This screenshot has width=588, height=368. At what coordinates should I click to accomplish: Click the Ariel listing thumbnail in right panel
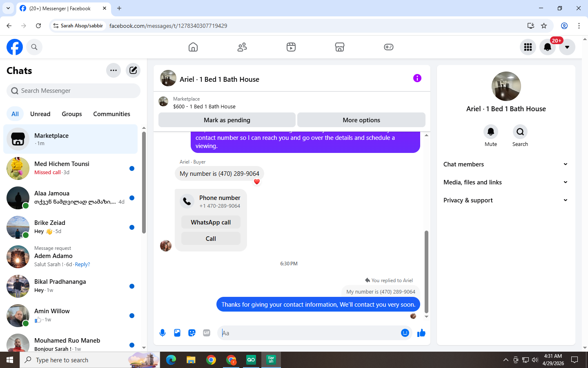tap(506, 86)
